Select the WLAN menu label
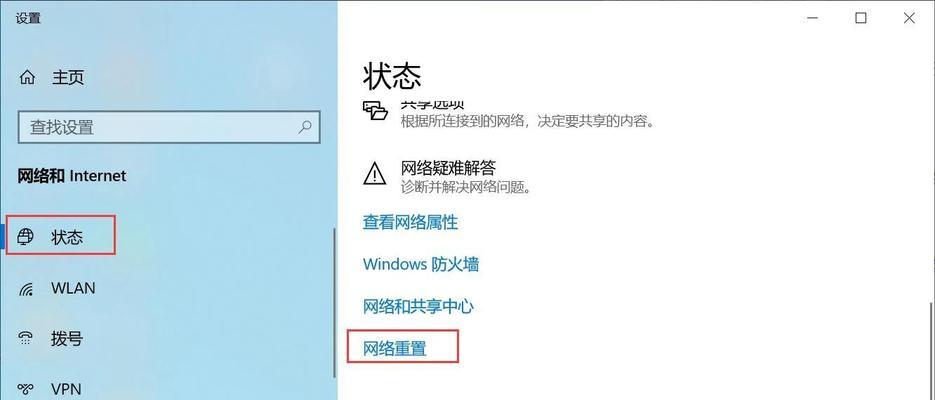The height and width of the screenshot is (400, 935). point(73,288)
